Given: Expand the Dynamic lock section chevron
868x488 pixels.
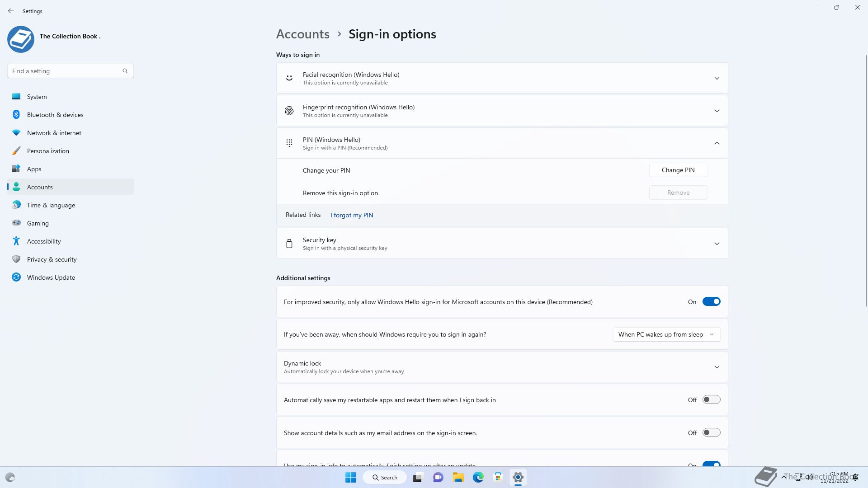Looking at the screenshot, I should point(717,367).
